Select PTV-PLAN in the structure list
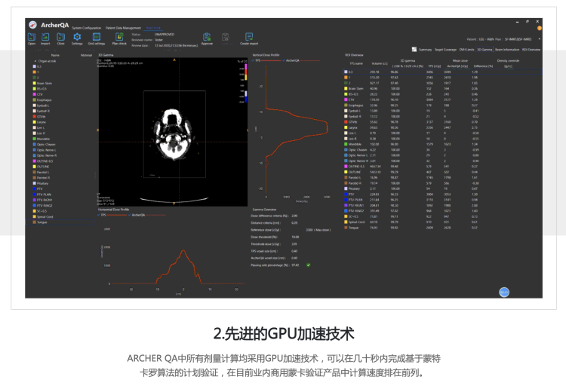 pyautogui.click(x=44, y=194)
